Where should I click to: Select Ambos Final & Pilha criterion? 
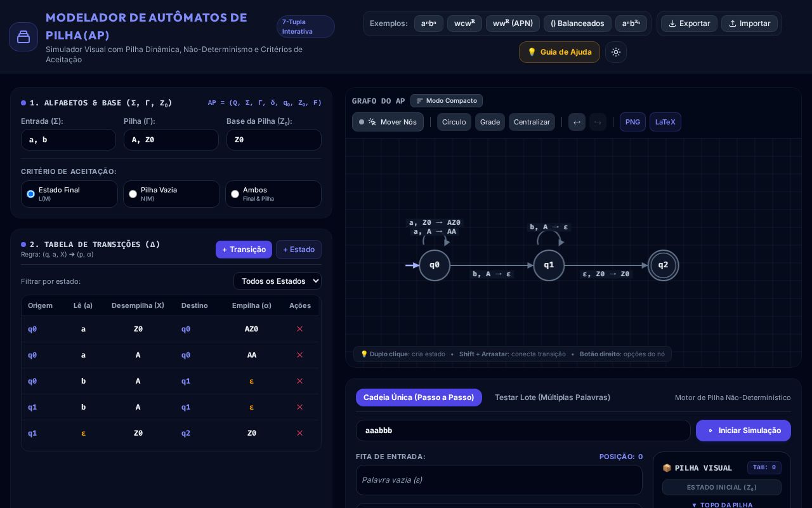pos(273,194)
